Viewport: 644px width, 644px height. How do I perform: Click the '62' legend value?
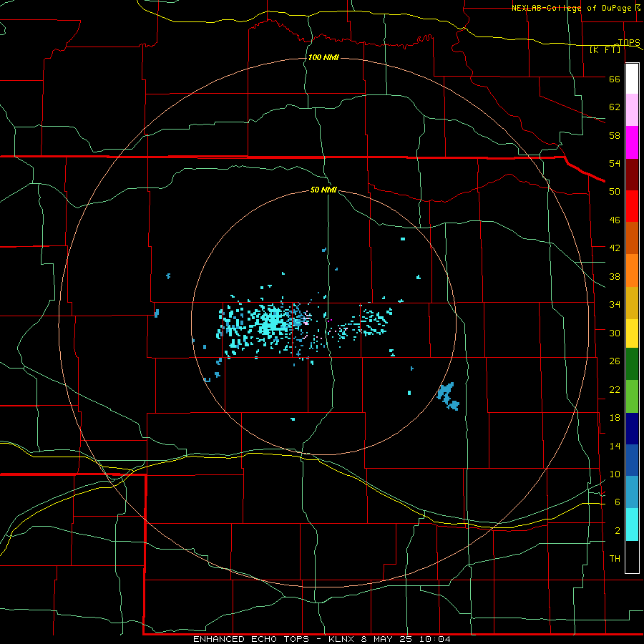pyautogui.click(x=615, y=107)
